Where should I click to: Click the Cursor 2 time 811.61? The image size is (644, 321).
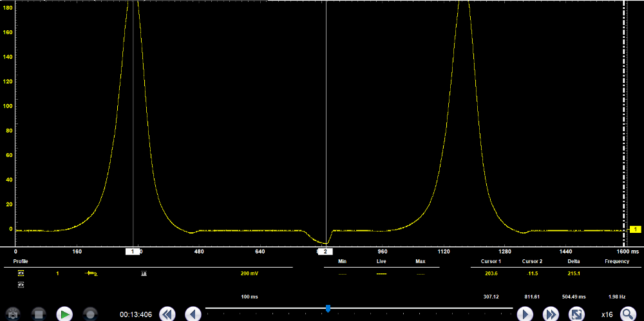coord(533,297)
